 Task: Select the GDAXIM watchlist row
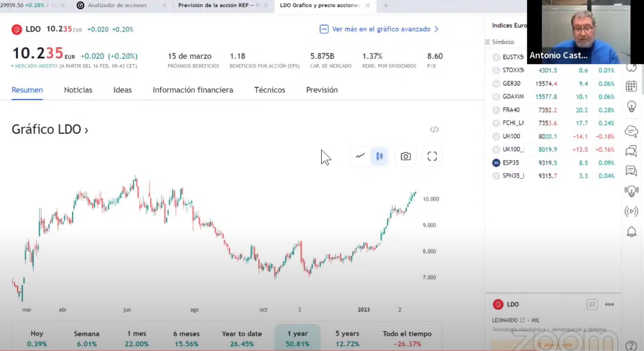coord(553,97)
